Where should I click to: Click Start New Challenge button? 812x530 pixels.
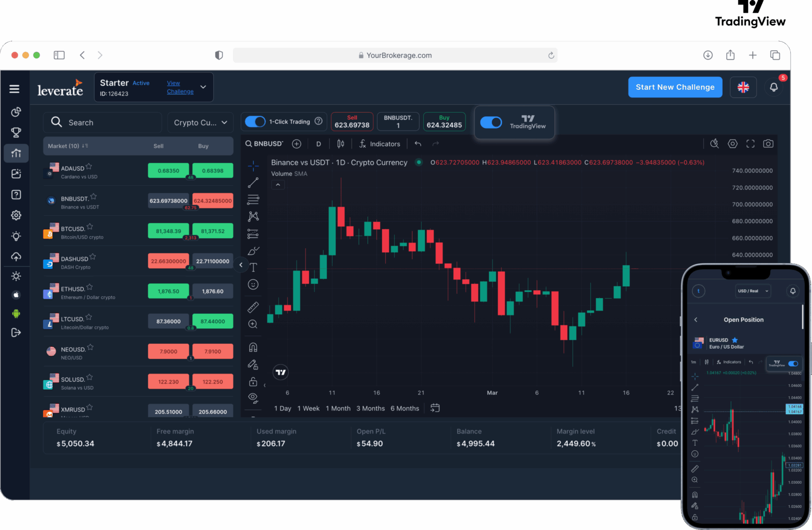click(675, 87)
